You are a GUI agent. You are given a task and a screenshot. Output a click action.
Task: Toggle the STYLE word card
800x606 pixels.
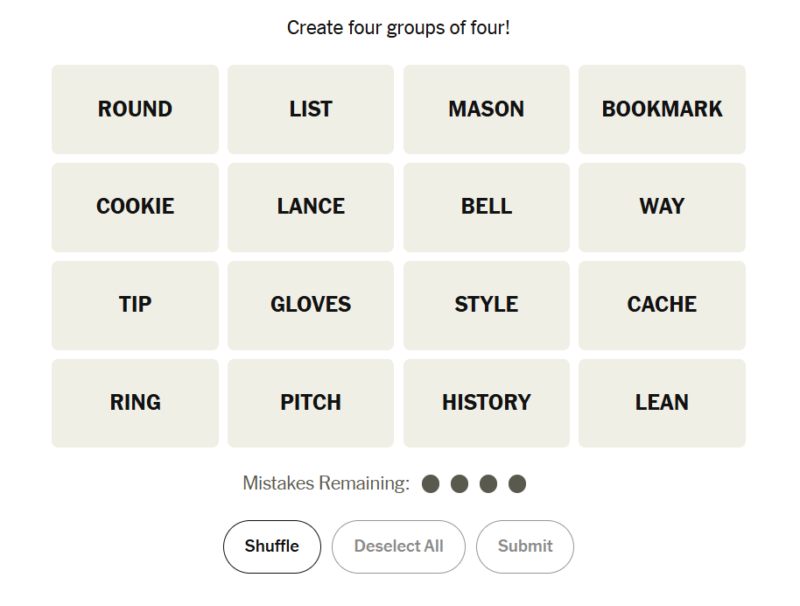click(x=486, y=305)
